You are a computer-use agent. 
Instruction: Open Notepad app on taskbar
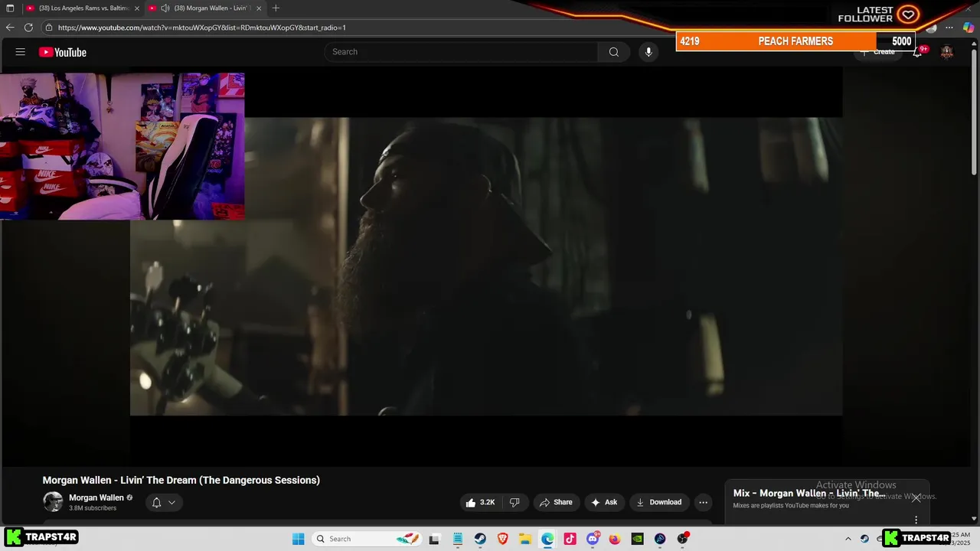point(458,539)
